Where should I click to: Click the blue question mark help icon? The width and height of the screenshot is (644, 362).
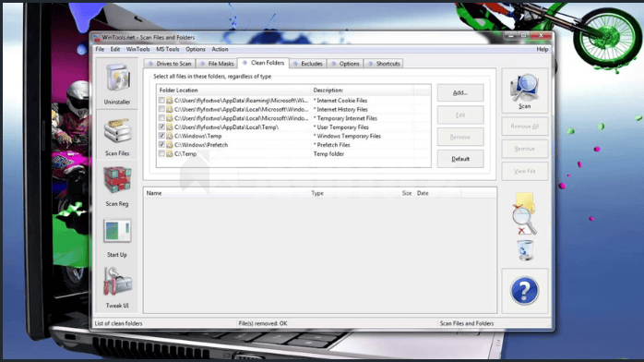524,291
